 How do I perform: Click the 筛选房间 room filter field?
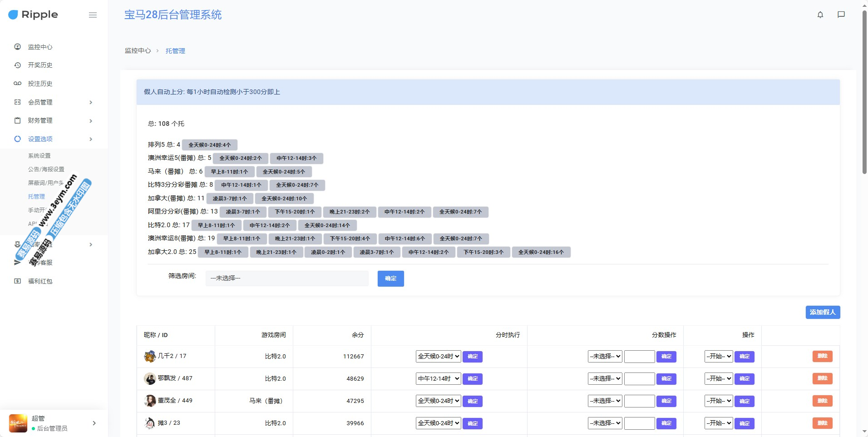(x=286, y=278)
